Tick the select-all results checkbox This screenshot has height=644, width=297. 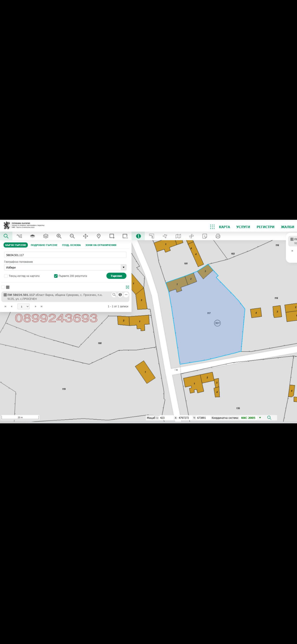[x=3, y=287]
